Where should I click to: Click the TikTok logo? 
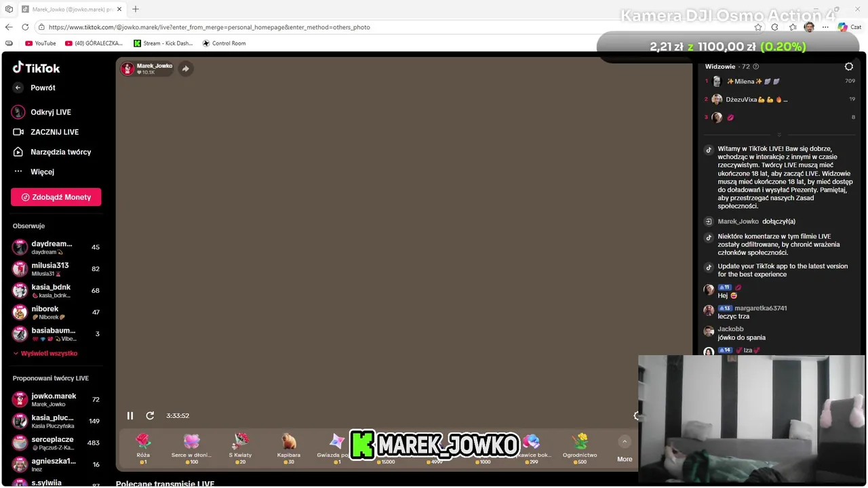coord(37,68)
